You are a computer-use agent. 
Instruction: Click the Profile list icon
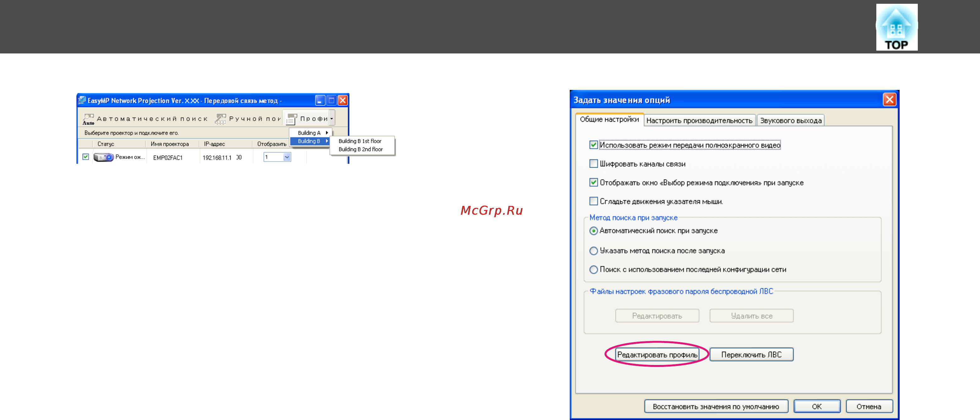click(x=291, y=119)
